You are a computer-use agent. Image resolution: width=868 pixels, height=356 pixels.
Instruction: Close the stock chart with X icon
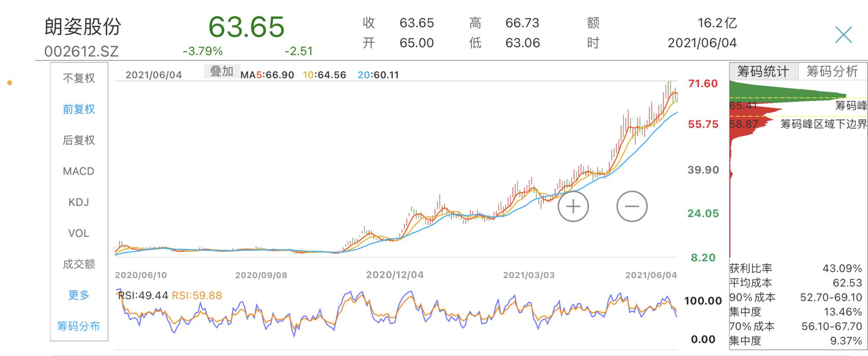click(843, 35)
